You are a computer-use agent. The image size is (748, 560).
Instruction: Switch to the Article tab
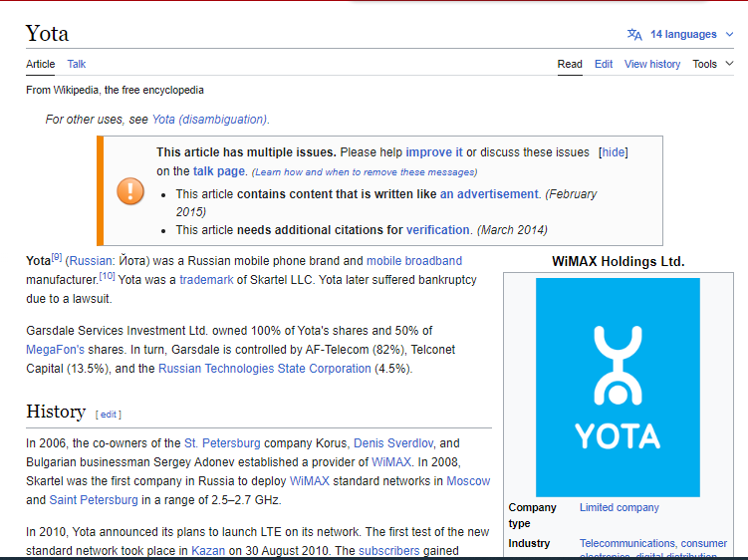[41, 64]
